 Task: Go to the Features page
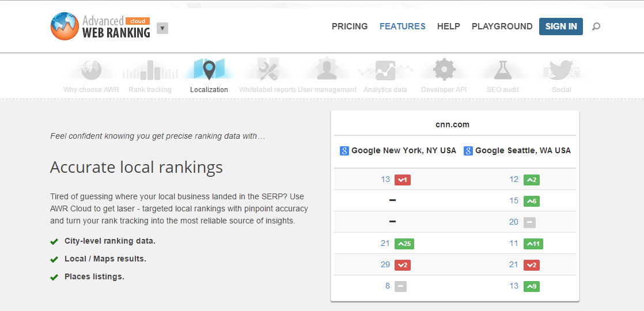403,26
